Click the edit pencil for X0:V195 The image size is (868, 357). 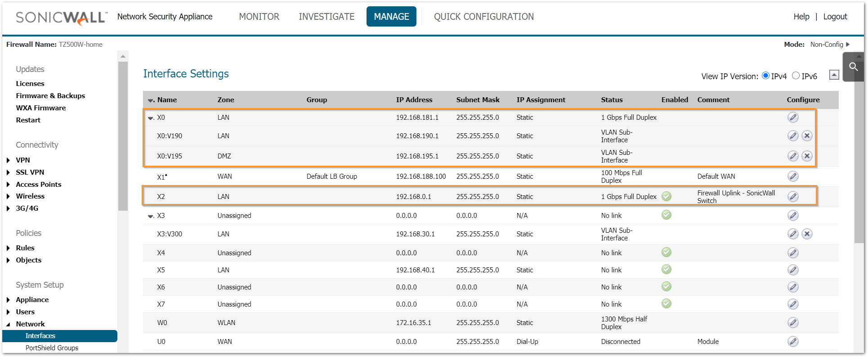[x=793, y=156]
